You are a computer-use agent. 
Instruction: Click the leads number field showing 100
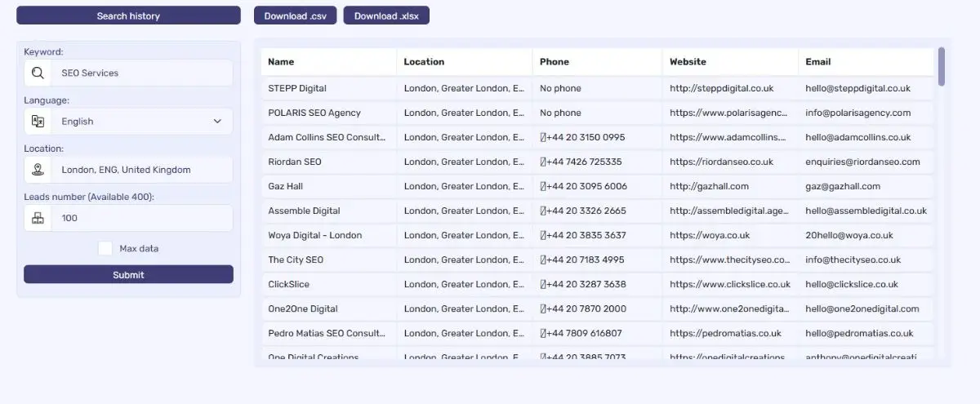pyautogui.click(x=141, y=218)
